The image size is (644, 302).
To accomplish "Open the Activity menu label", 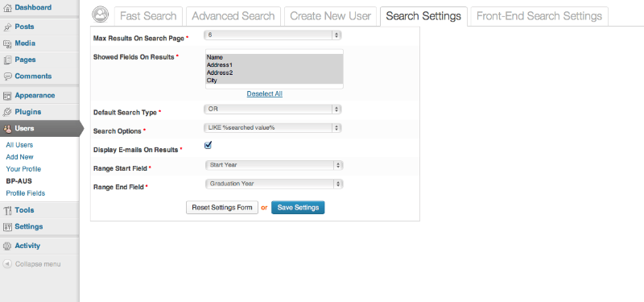I will tap(27, 246).
